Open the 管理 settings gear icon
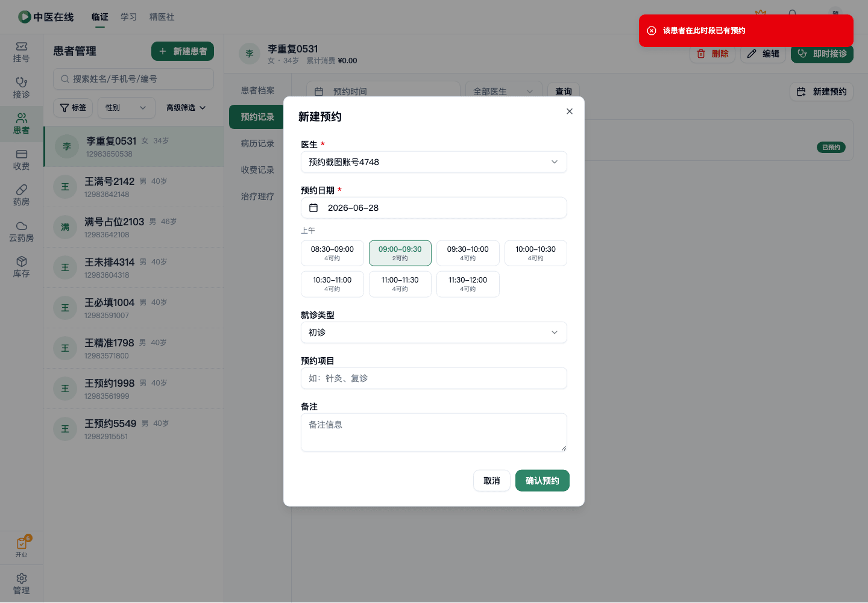Image resolution: width=868 pixels, height=603 pixels. point(21,584)
